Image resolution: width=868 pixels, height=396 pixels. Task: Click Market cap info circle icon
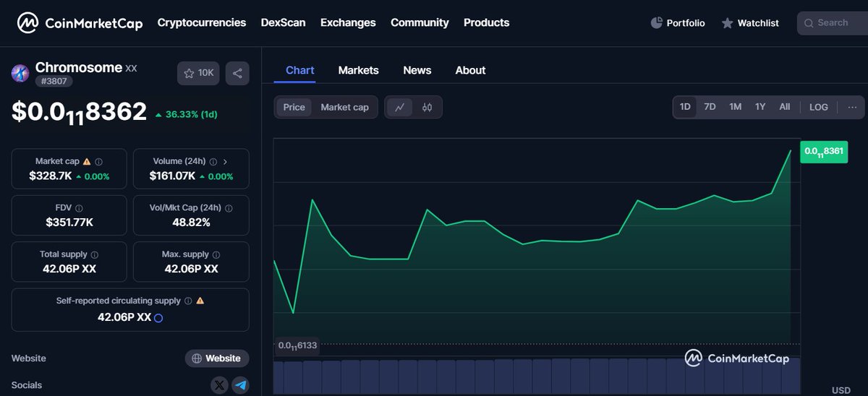pos(99,162)
